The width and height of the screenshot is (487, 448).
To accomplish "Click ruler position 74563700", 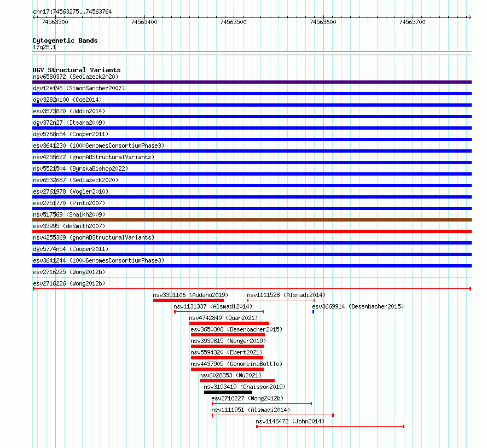I will pos(412,22).
